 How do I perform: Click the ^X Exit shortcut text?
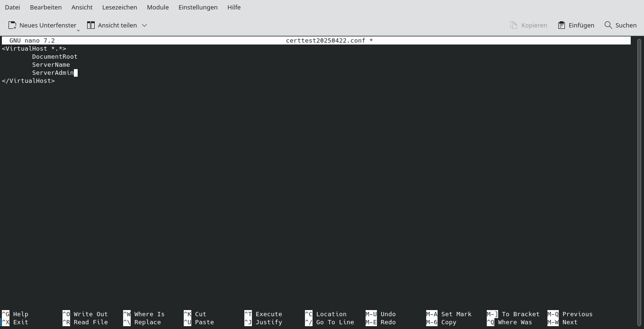(15, 322)
